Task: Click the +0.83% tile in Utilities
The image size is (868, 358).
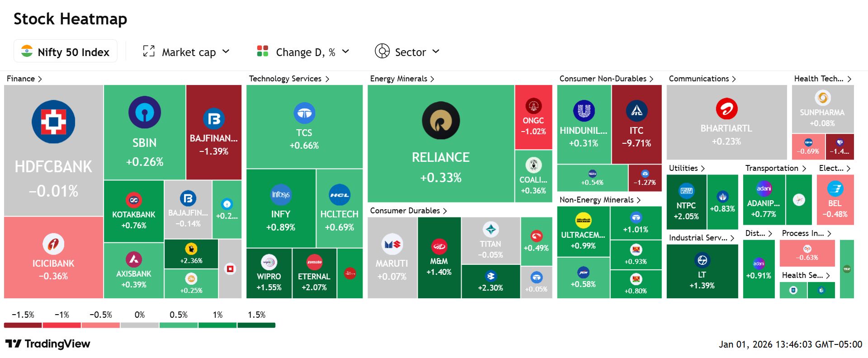Action: (x=722, y=202)
